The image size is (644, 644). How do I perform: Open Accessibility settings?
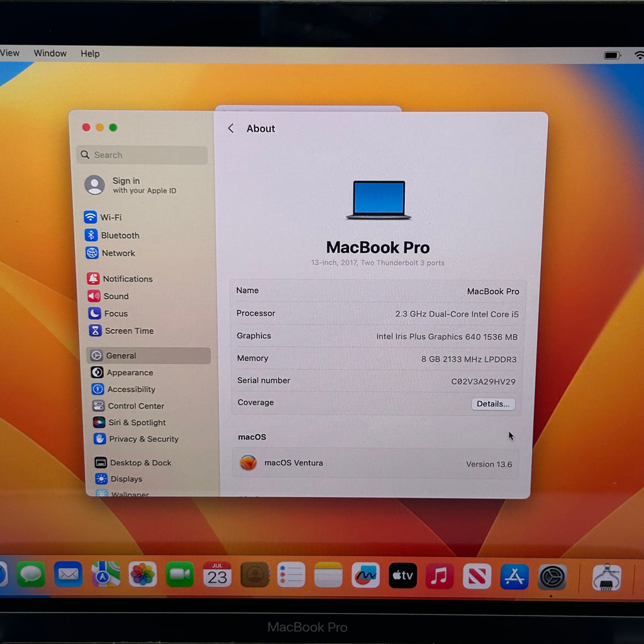[x=124, y=389]
